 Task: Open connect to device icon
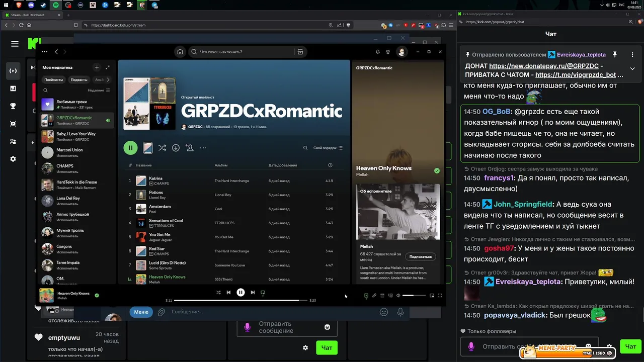(x=390, y=296)
